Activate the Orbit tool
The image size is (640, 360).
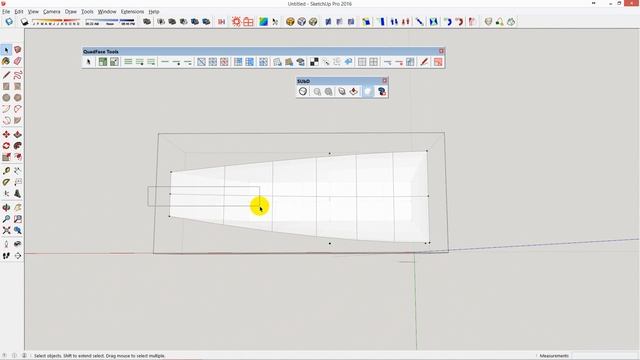[x=6, y=208]
